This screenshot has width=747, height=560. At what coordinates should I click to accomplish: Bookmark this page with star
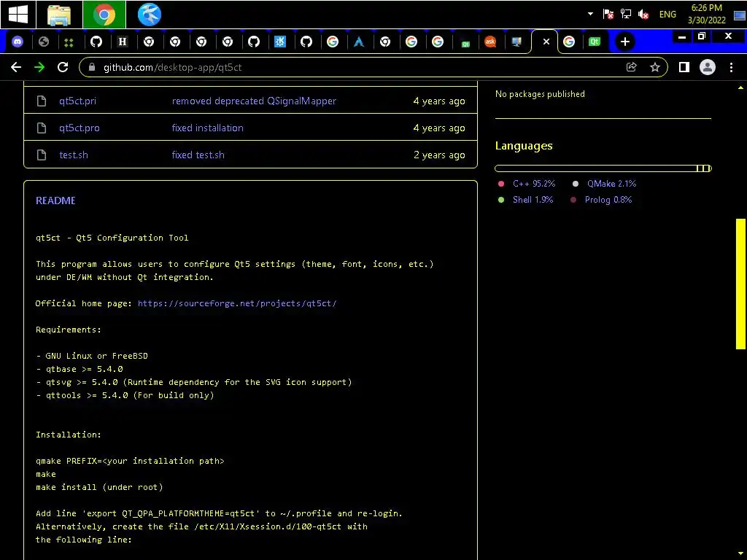coord(655,67)
